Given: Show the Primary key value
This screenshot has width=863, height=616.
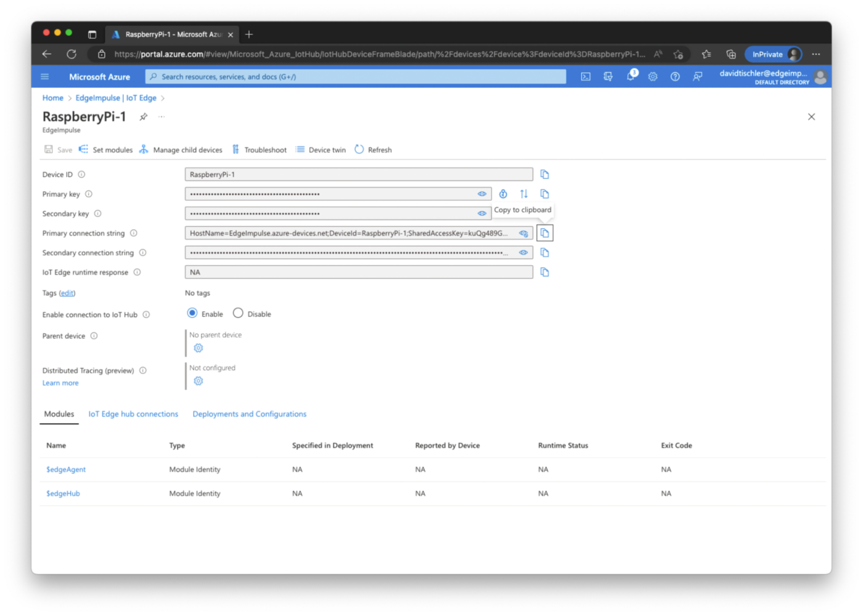Looking at the screenshot, I should pyautogui.click(x=482, y=194).
